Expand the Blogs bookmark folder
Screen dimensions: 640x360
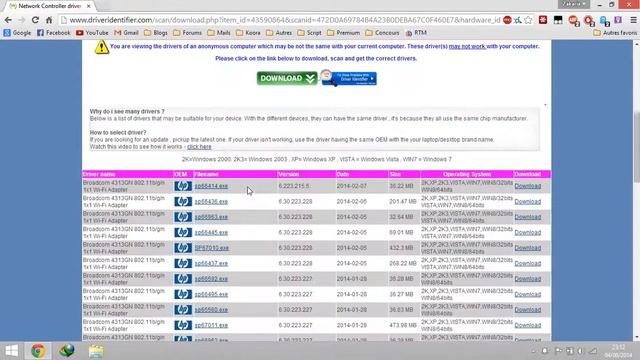[x=156, y=33]
